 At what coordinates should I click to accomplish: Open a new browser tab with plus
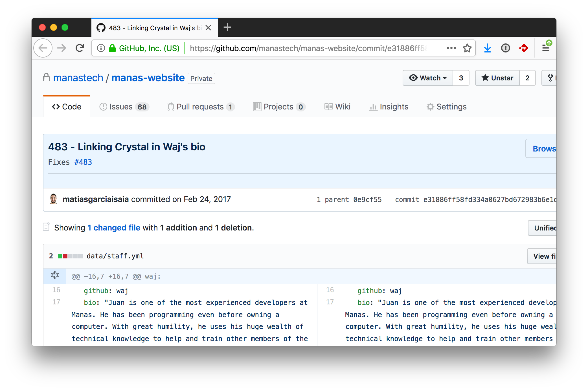pyautogui.click(x=227, y=27)
